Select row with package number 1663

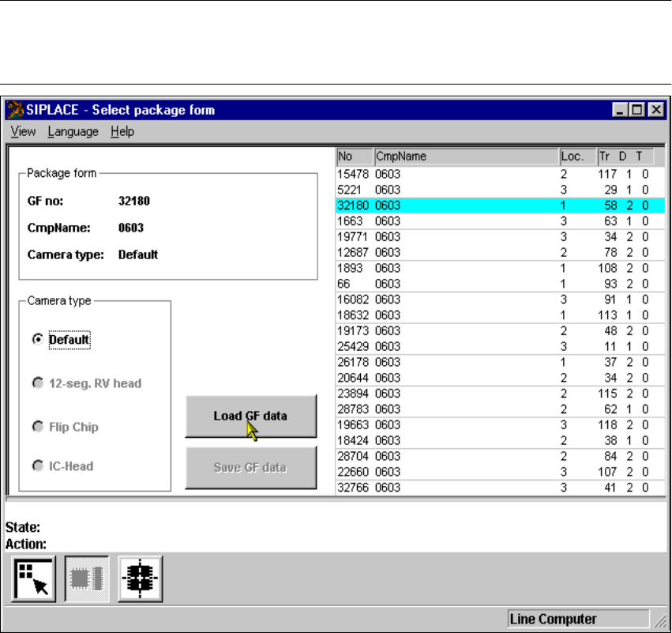click(500, 220)
